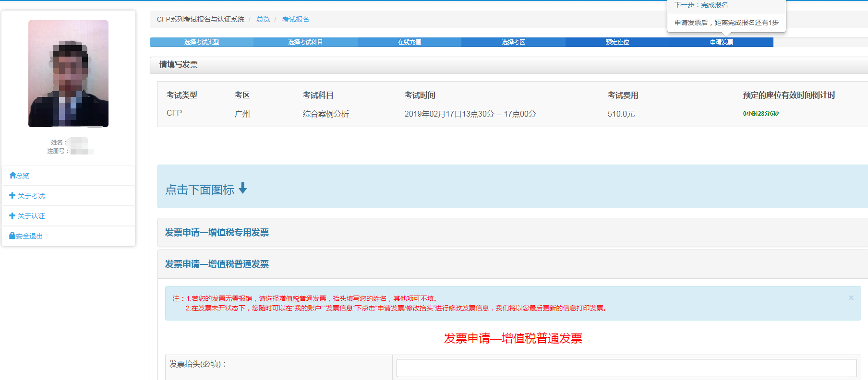Screen dimensions: 868x380
Task: Select the 选择考试类型 progress step
Action: point(202,42)
